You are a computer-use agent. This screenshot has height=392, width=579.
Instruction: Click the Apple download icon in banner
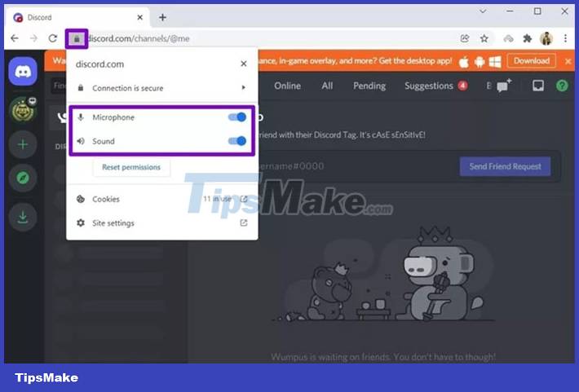464,62
